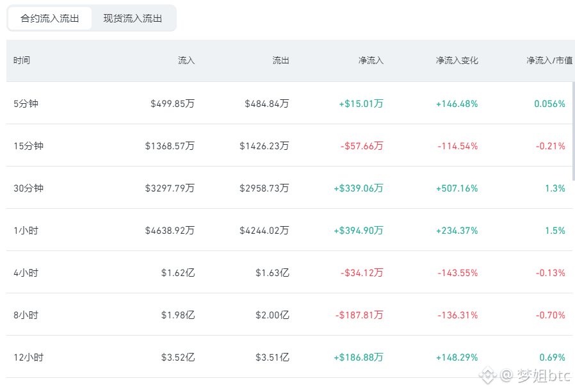
Task: Click the +$15.01万 net inflow value
Action: [361, 104]
